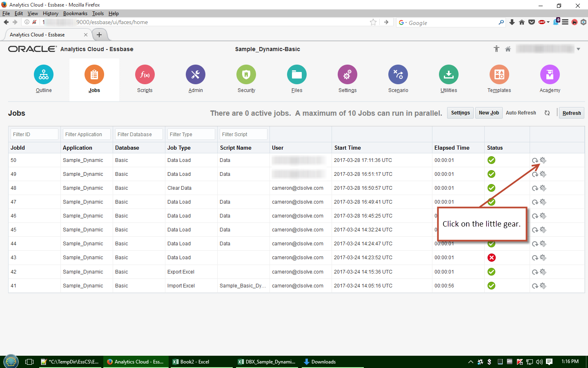
Task: Rerun job 44 with the arrow icon
Action: 535,244
